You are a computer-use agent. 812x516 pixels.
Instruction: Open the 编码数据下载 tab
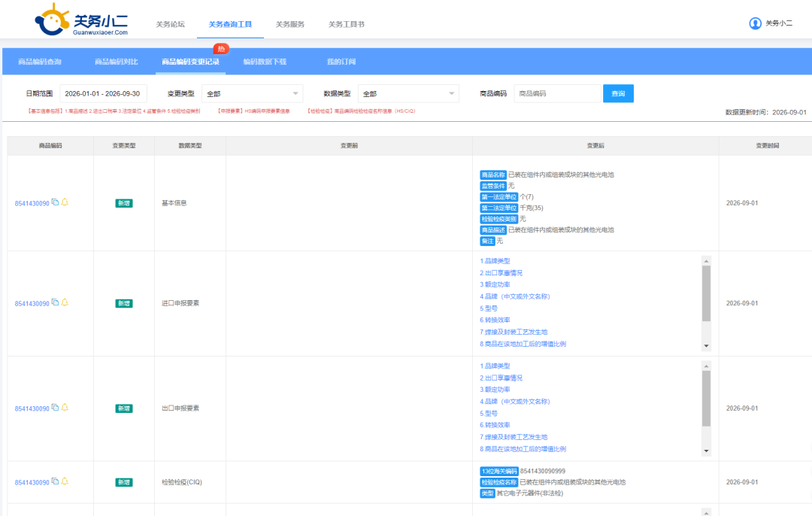coord(265,62)
